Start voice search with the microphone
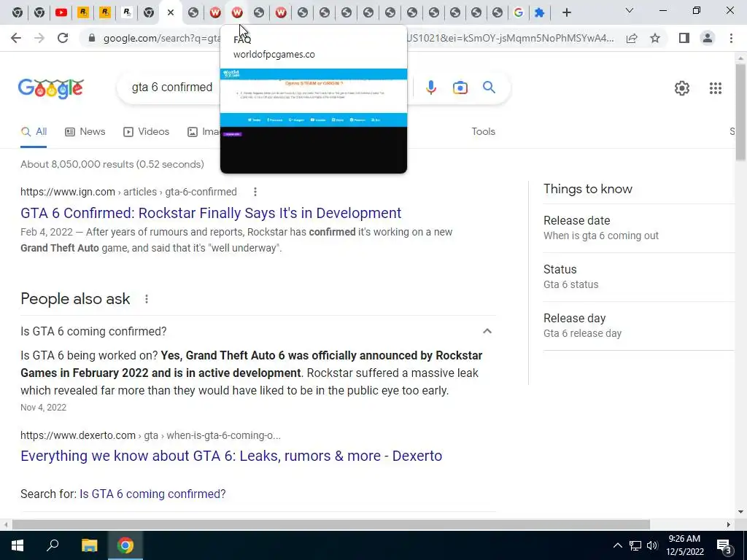 coord(431,87)
